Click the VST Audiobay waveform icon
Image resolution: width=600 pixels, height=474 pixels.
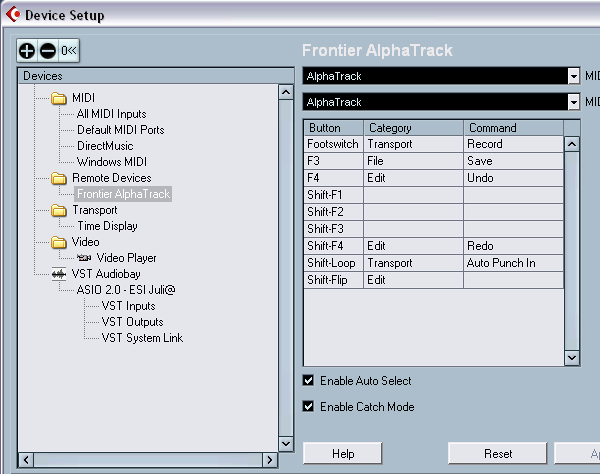tap(59, 274)
